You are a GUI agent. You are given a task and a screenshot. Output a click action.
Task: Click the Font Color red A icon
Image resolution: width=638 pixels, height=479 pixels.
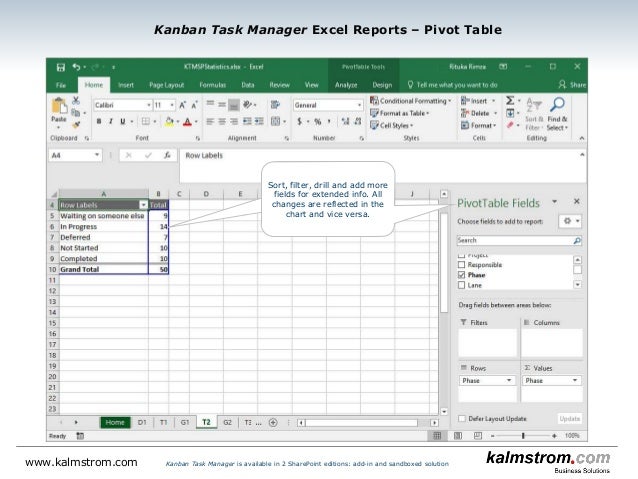click(x=187, y=121)
